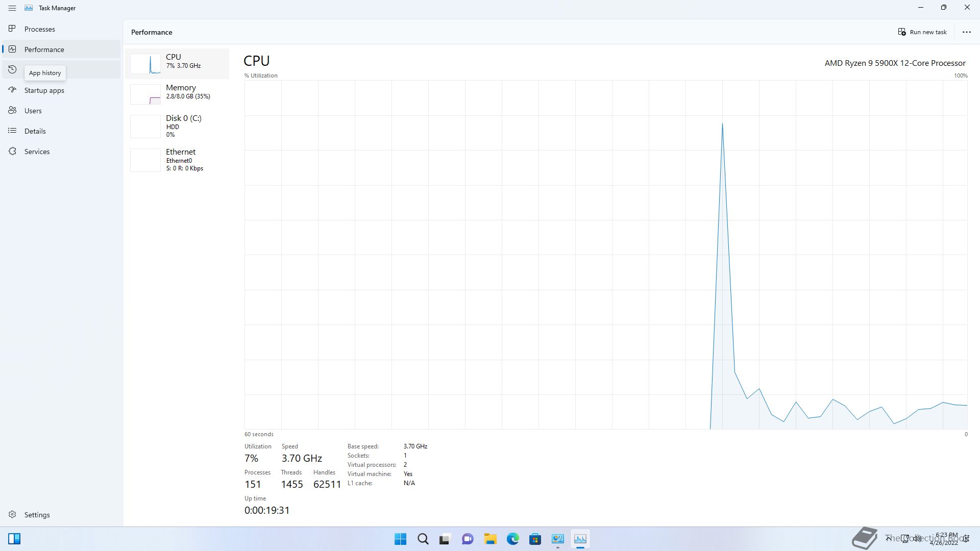
Task: Click Task Manager taskbar icon
Action: point(580,539)
